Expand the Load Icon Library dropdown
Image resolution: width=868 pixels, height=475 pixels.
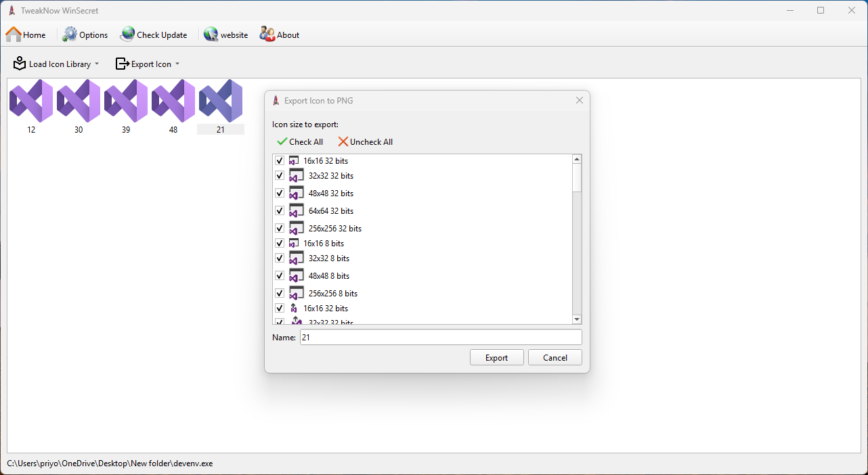tap(96, 64)
